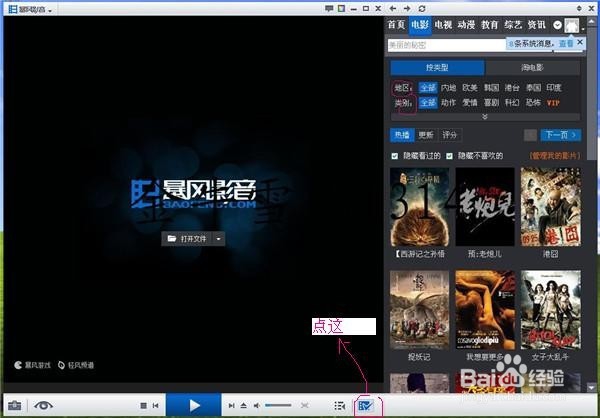
Task: Switch to 资讯 tab
Action: pyautogui.click(x=536, y=25)
